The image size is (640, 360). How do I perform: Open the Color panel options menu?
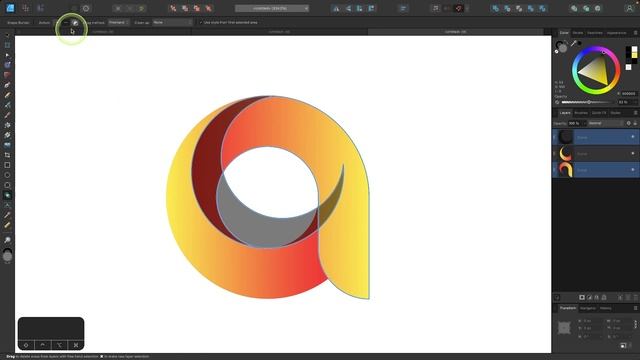point(635,33)
